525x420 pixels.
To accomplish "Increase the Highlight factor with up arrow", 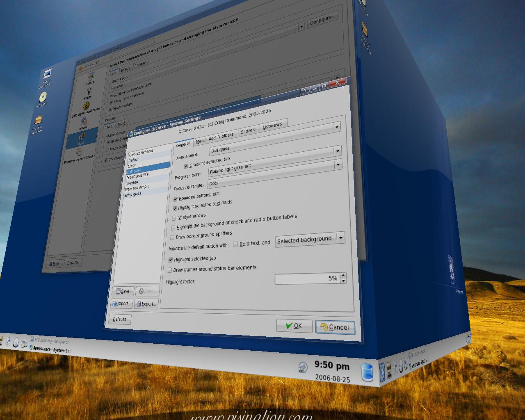I will (343, 275).
